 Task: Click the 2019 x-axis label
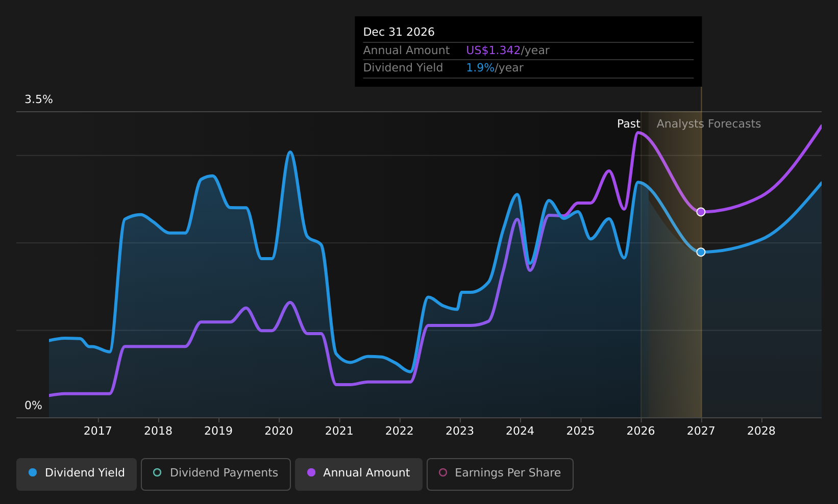click(x=218, y=431)
